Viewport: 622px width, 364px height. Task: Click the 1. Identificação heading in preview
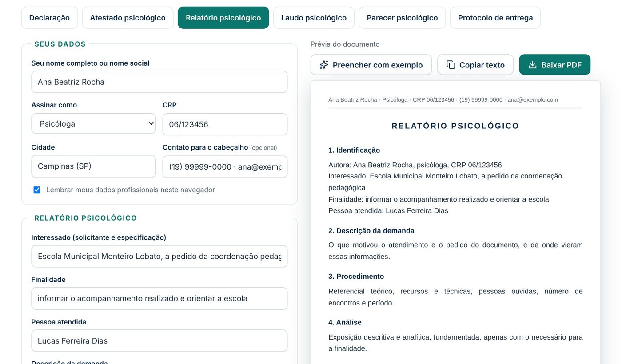tap(354, 150)
